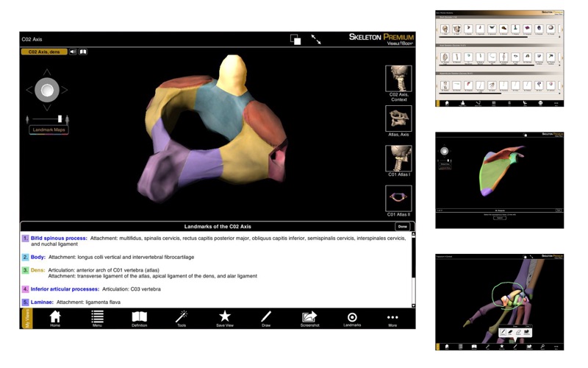Open the scapula screenshot thumbnail
The height and width of the screenshot is (368, 588).
coord(500,180)
